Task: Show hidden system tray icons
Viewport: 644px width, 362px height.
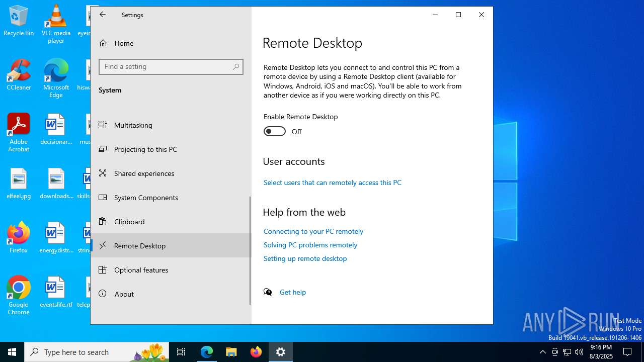Action: [x=542, y=352]
